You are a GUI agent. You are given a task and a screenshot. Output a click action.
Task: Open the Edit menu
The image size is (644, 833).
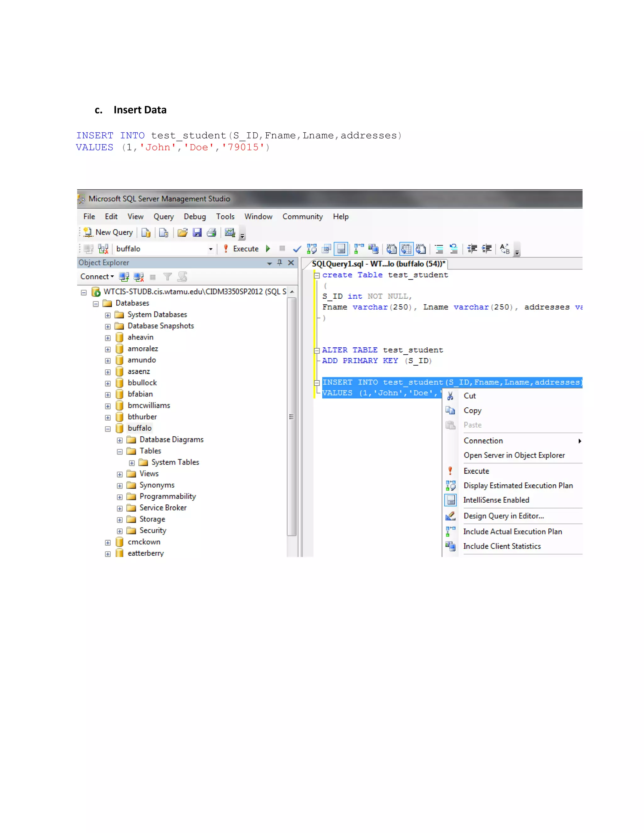(x=111, y=217)
